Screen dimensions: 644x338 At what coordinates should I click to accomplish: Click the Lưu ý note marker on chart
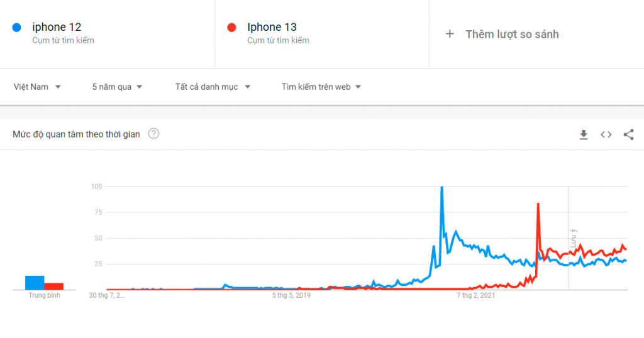tap(574, 238)
